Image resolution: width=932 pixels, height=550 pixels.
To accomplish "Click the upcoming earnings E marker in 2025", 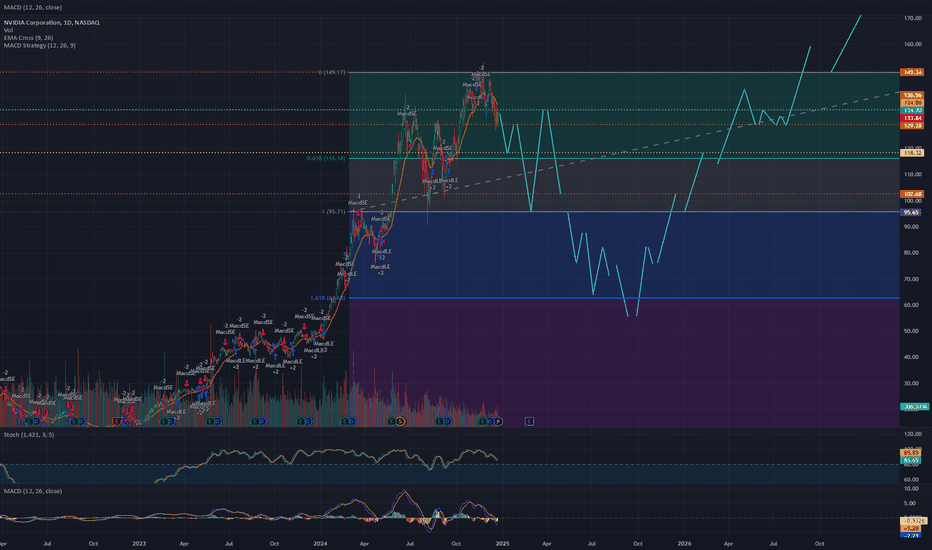I will tap(529, 422).
